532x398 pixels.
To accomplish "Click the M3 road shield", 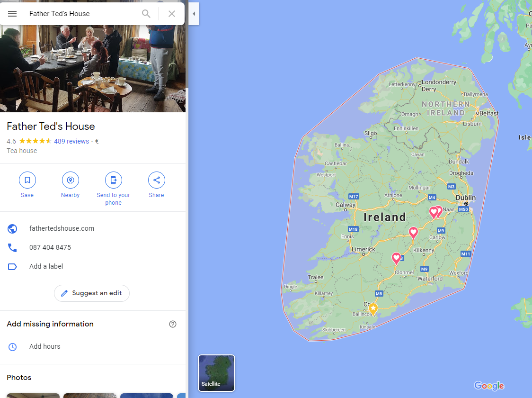I will (x=451, y=187).
